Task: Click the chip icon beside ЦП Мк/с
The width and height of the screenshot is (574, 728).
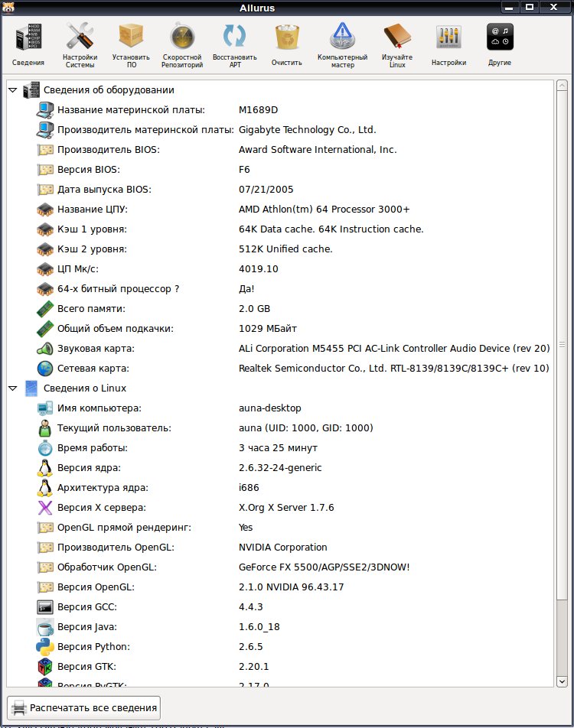Action: (45, 269)
